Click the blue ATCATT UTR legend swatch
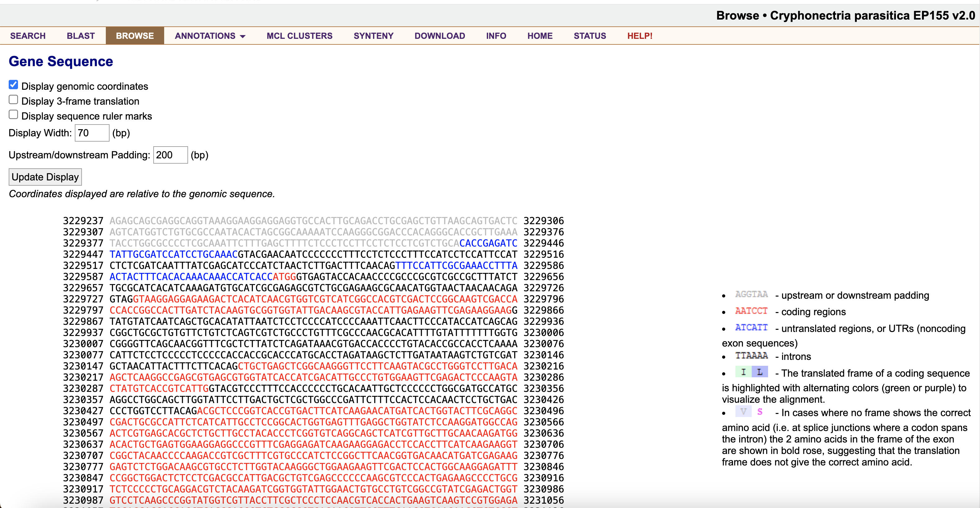Image resolution: width=980 pixels, height=508 pixels. tap(751, 328)
